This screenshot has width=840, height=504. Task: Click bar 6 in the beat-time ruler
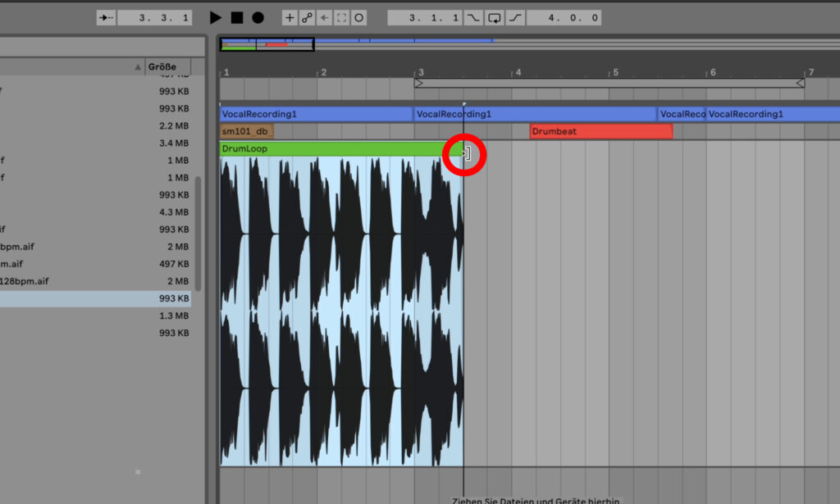713,72
